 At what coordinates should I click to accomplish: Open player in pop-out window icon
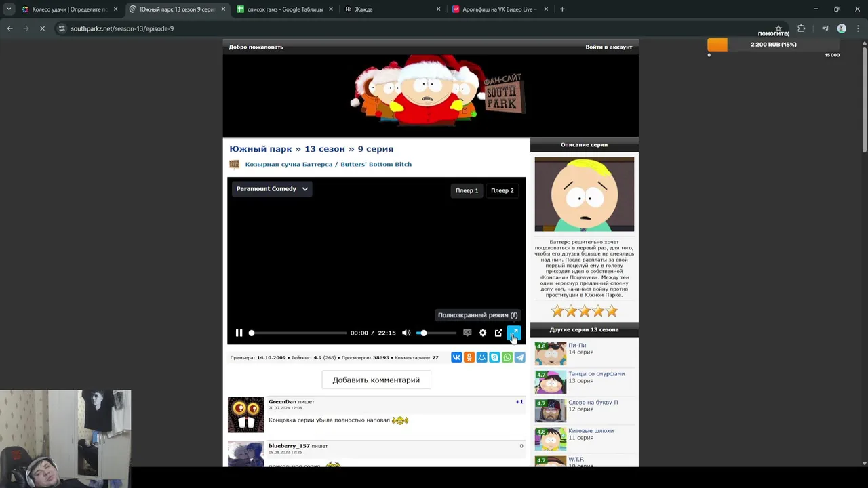(498, 333)
